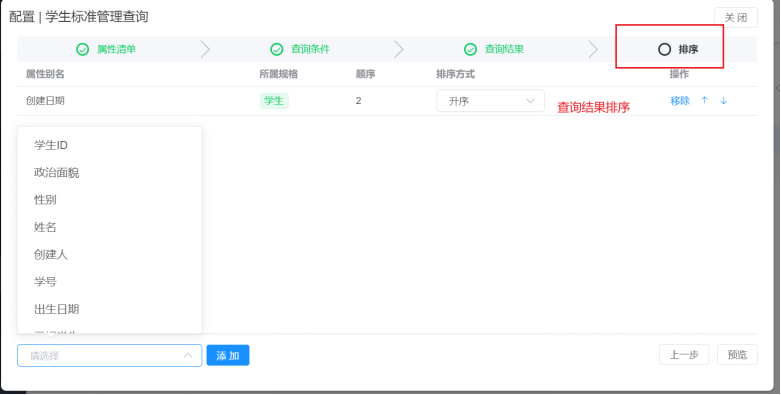The image size is (781, 395).
Task: Select 出生日期 from attribute list
Action: (110, 309)
